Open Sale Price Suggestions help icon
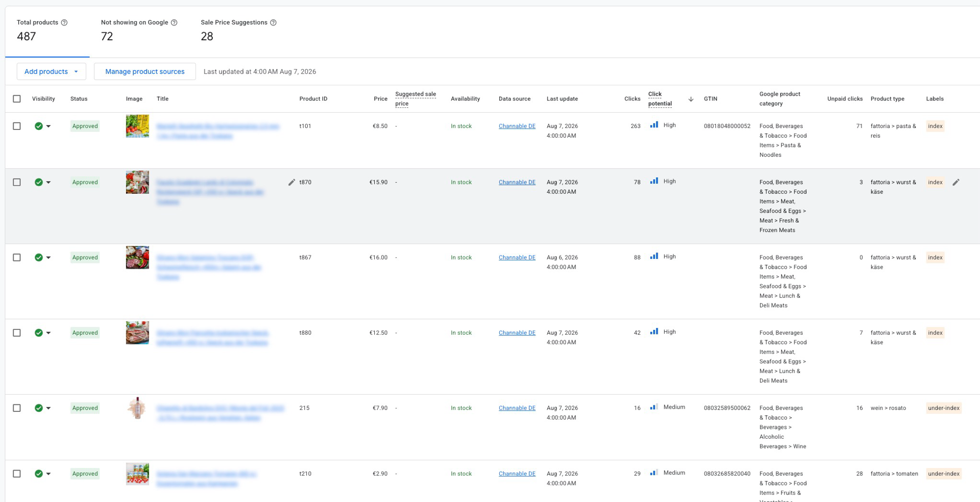This screenshot has height=502, width=980. [x=273, y=23]
